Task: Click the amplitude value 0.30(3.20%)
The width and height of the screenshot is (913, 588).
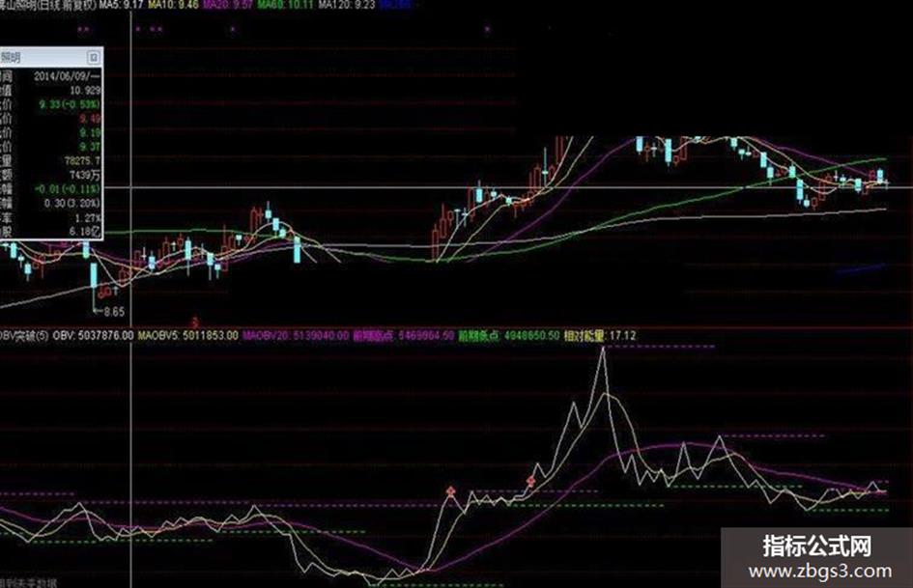Action: tap(72, 203)
